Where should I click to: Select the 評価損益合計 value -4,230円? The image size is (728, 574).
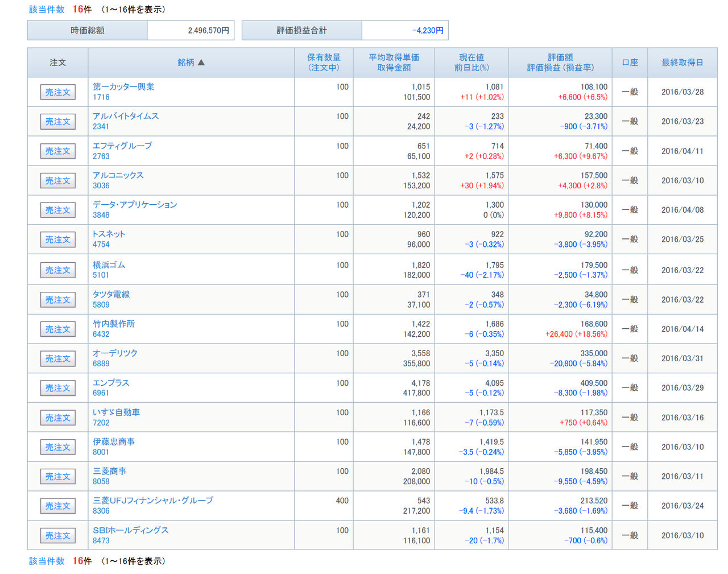428,31
